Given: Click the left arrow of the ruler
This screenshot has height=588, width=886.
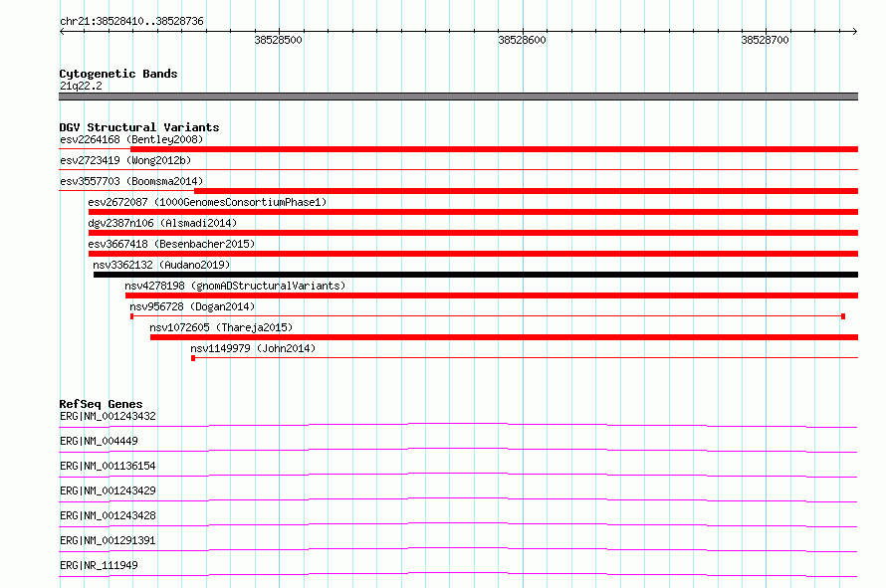Looking at the screenshot, I should tap(62, 31).
